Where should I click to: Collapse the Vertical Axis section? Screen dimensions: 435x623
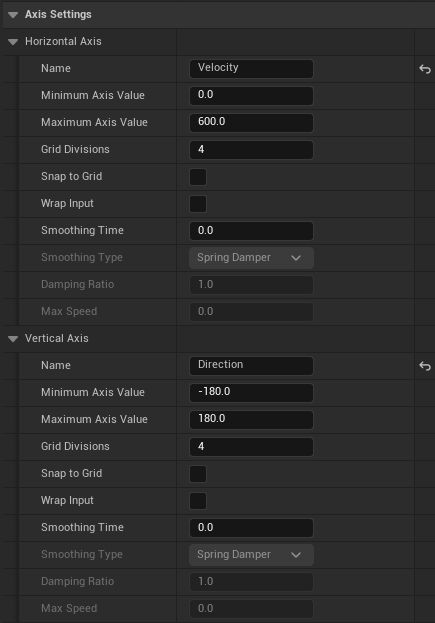pyautogui.click(x=13, y=339)
